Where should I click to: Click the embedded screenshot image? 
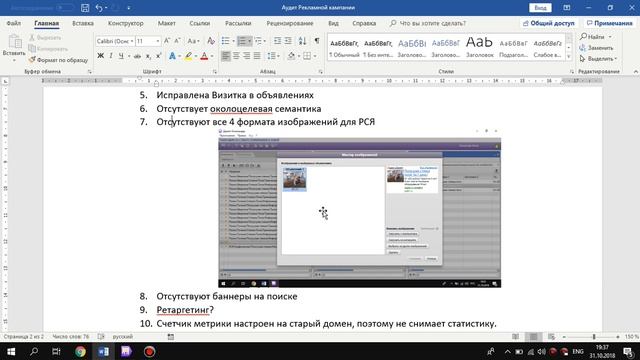(360, 208)
